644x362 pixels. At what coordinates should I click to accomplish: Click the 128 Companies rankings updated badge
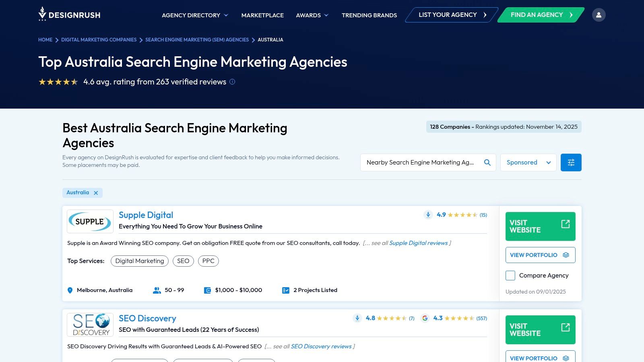click(x=504, y=127)
